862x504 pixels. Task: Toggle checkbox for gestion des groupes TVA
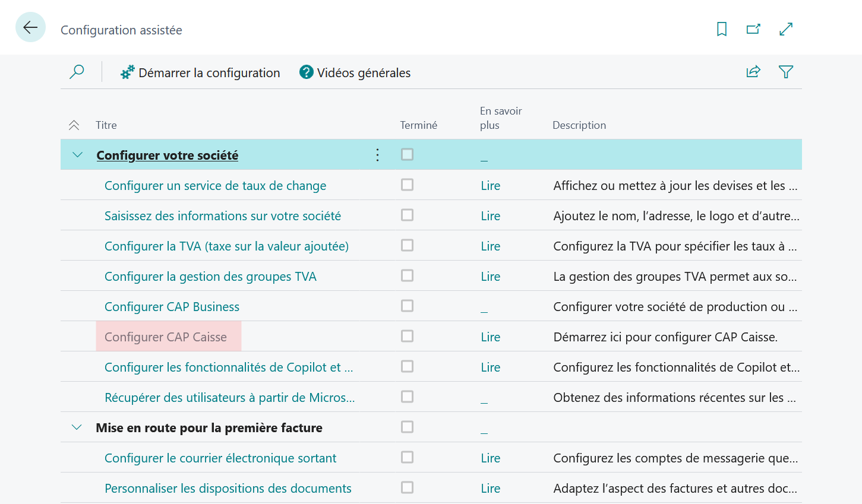click(x=407, y=275)
